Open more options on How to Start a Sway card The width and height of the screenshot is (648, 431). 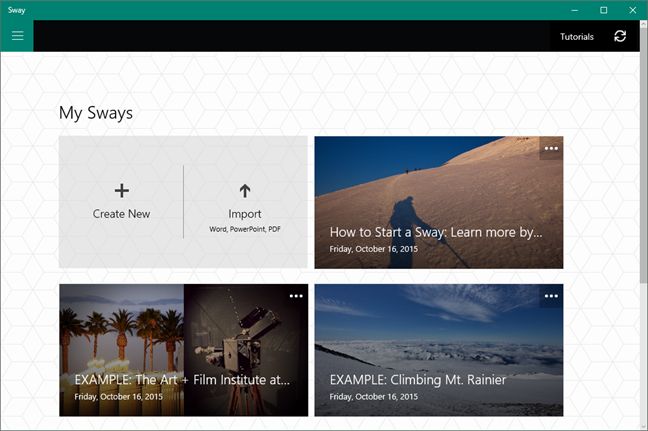(551, 148)
